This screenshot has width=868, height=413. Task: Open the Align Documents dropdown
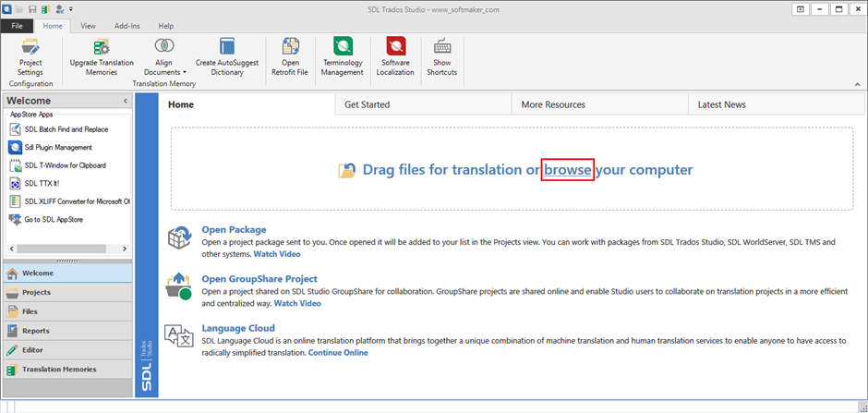pyautogui.click(x=165, y=57)
